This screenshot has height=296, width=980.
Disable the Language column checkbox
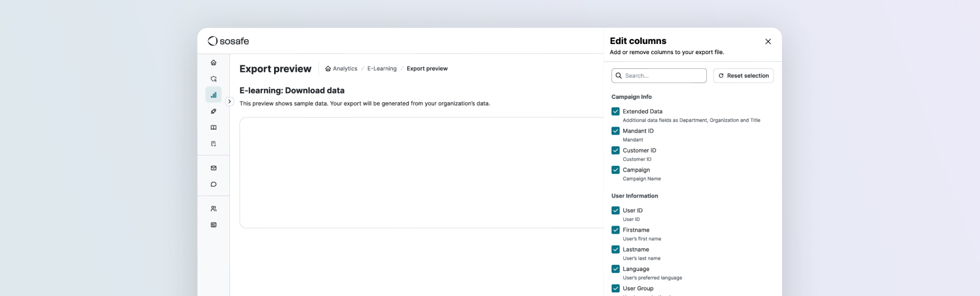(x=616, y=269)
